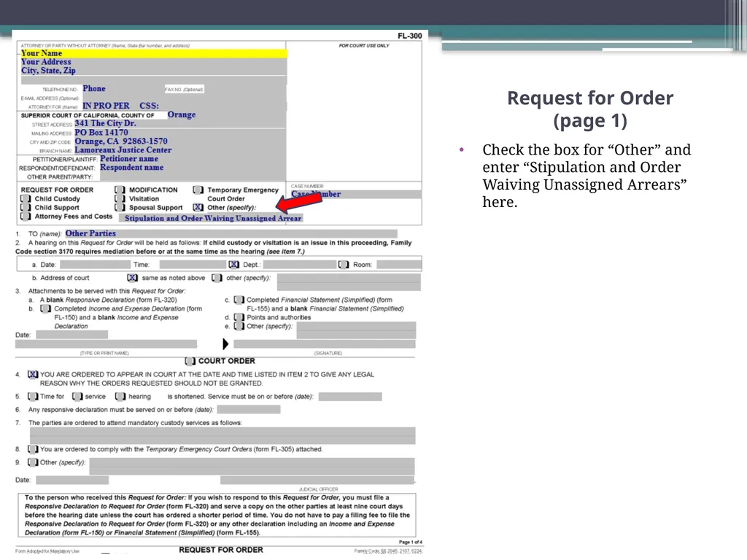
Task: Click the Lamoreaux Justice Center branch field
Action: [x=179, y=150]
